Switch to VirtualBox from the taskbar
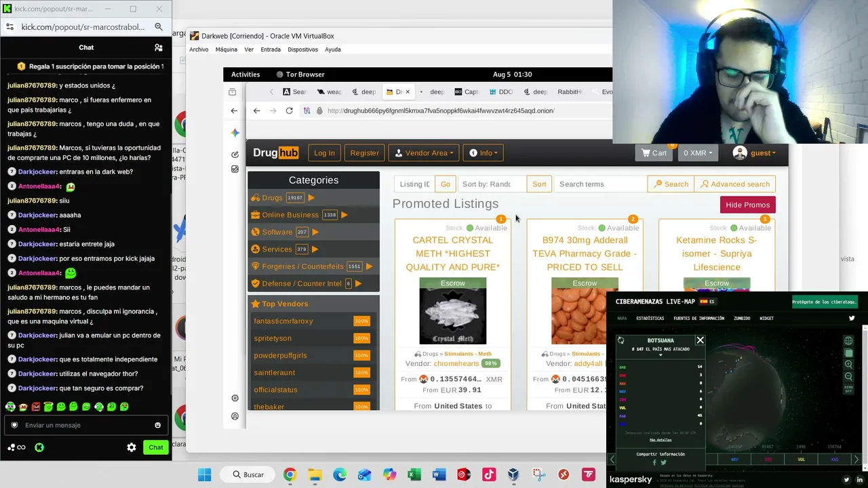The image size is (868, 488). (514, 474)
